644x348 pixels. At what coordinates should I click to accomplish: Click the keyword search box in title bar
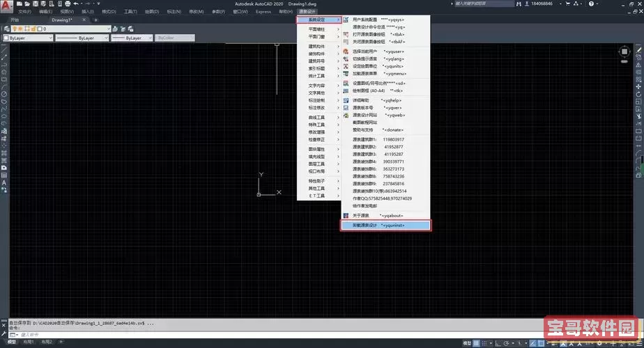pyautogui.click(x=483, y=3)
